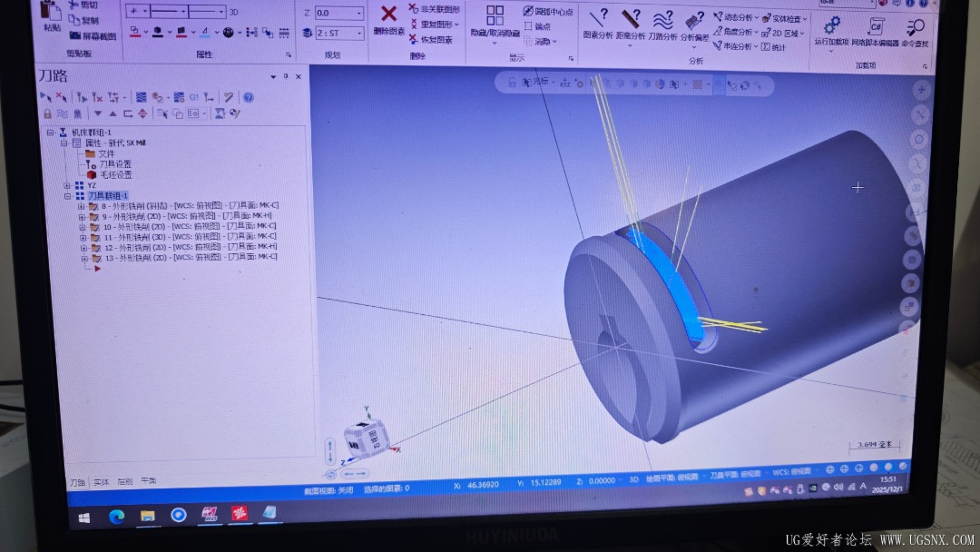Click the 刀路分析 icon
This screenshot has width=980, height=552.
pos(662,20)
